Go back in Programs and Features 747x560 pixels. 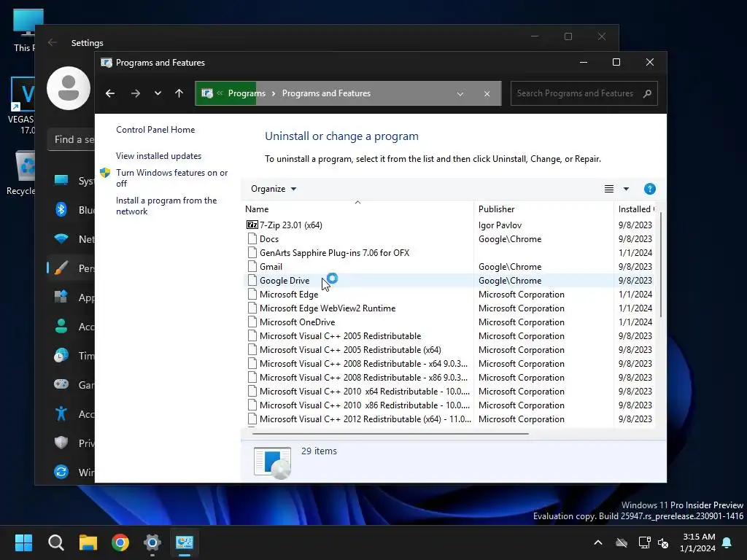pyautogui.click(x=110, y=93)
